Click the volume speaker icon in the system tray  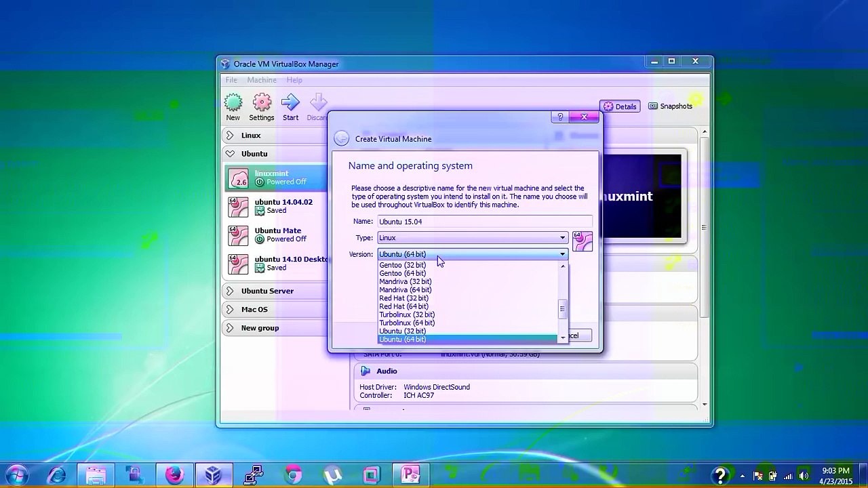tap(804, 476)
